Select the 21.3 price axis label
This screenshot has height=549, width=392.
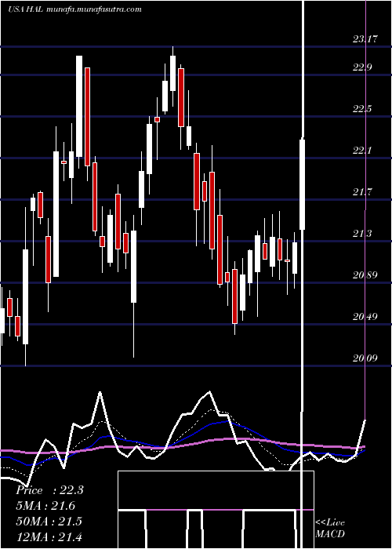tap(362, 234)
